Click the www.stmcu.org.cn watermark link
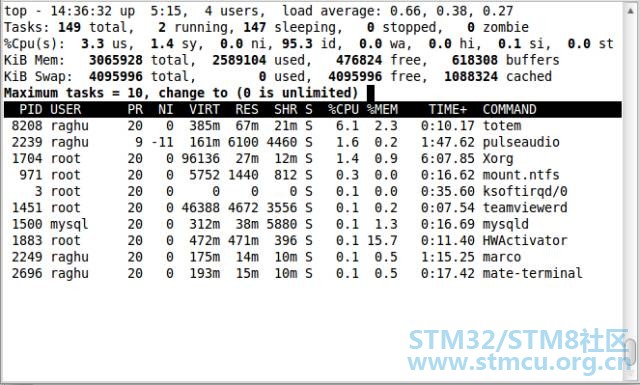The height and width of the screenshot is (385, 640). coord(518,363)
